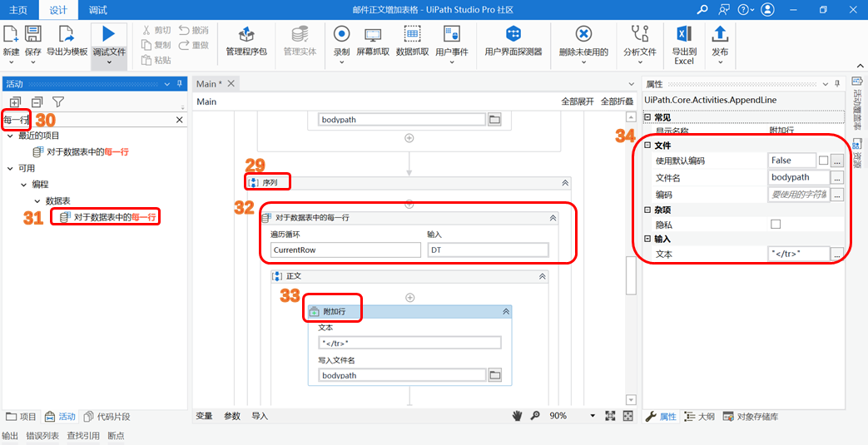868x445 pixels.
Task: Switch to the 项目 panel tab
Action: coord(21,417)
